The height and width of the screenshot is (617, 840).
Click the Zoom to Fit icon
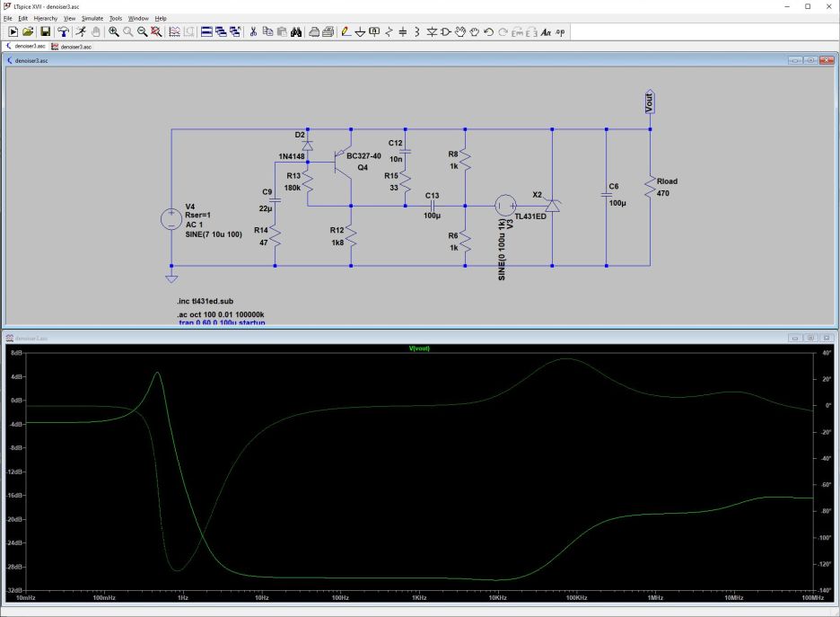tap(156, 32)
